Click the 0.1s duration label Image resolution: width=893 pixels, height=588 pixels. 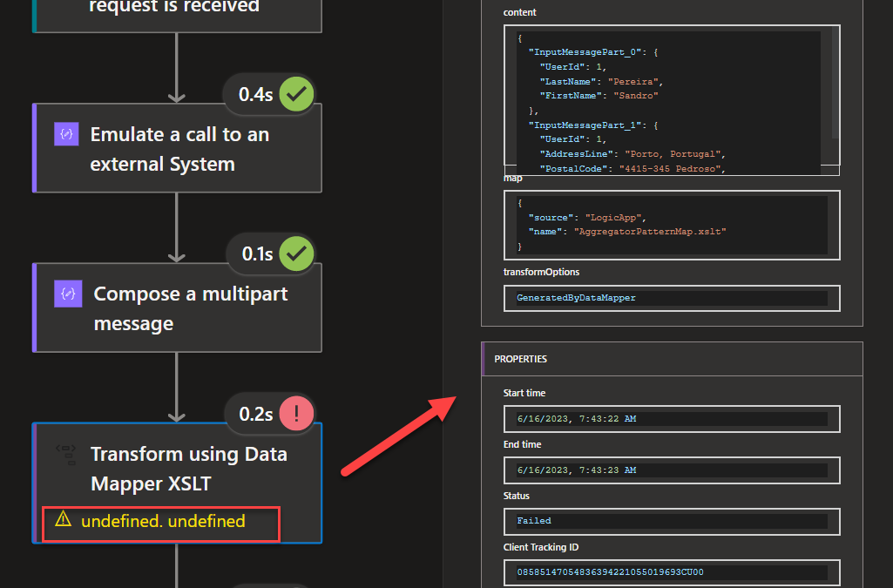click(257, 254)
